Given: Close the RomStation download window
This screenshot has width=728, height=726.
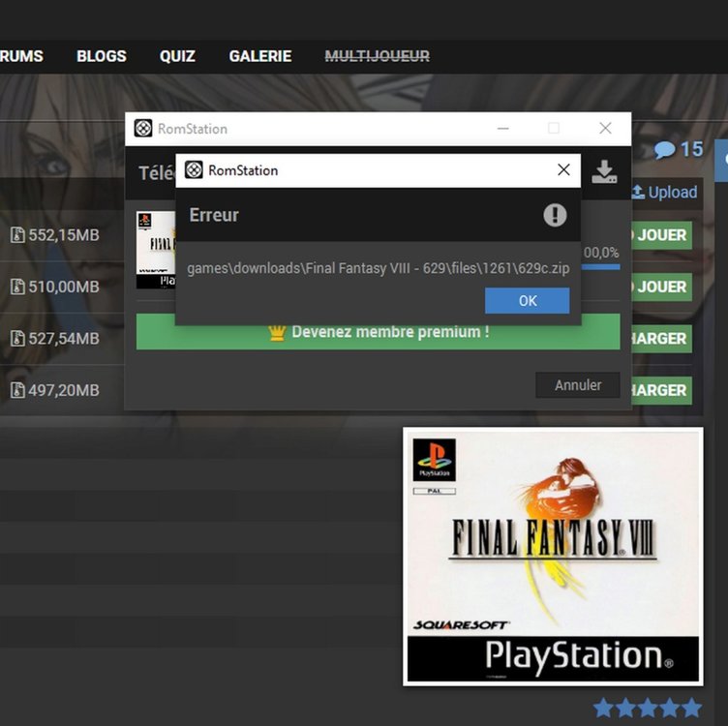Looking at the screenshot, I should 605,128.
